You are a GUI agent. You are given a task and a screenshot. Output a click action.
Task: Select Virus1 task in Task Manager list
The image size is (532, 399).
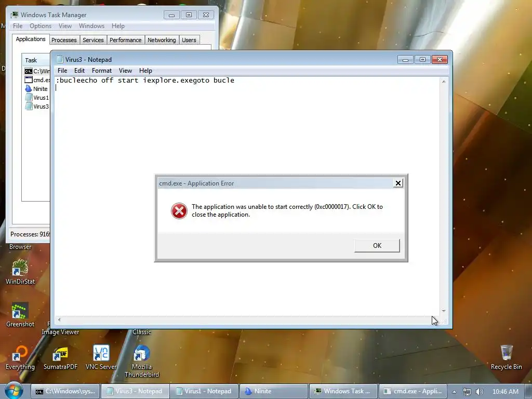[x=37, y=97]
